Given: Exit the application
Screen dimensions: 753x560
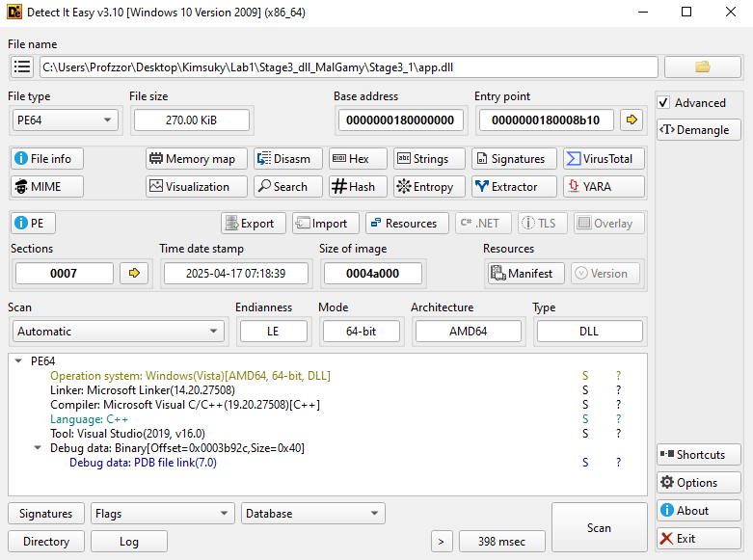Looking at the screenshot, I should tap(699, 539).
